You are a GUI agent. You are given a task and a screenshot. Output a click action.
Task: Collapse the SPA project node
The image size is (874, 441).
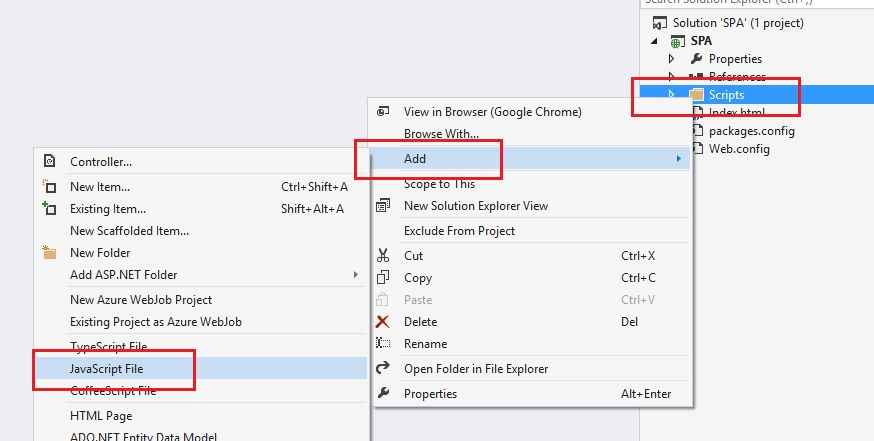[x=656, y=41]
